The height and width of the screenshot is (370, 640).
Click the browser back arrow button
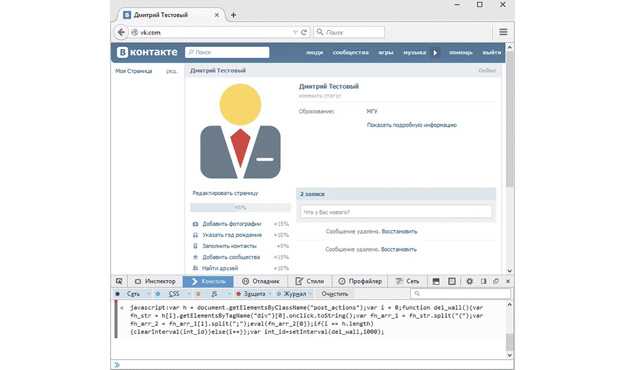click(x=121, y=32)
